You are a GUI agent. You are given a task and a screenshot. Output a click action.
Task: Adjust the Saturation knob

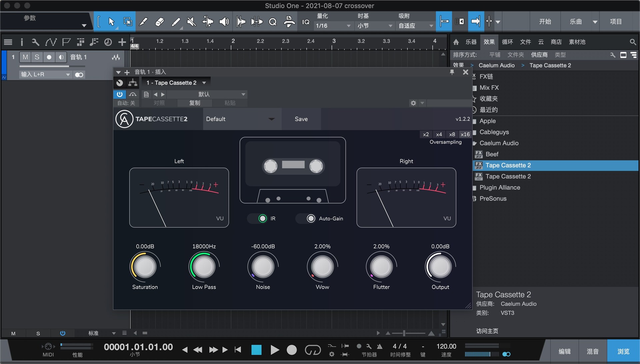point(144,267)
